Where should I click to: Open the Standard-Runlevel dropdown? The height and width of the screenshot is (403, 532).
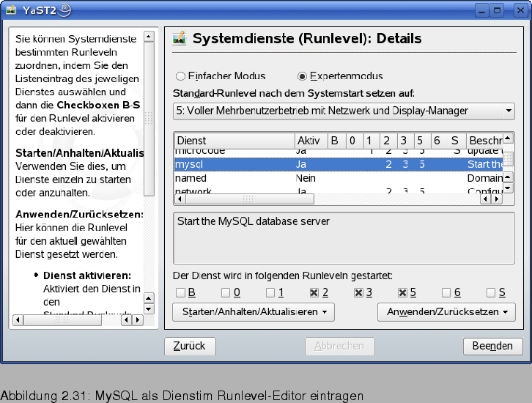click(344, 111)
